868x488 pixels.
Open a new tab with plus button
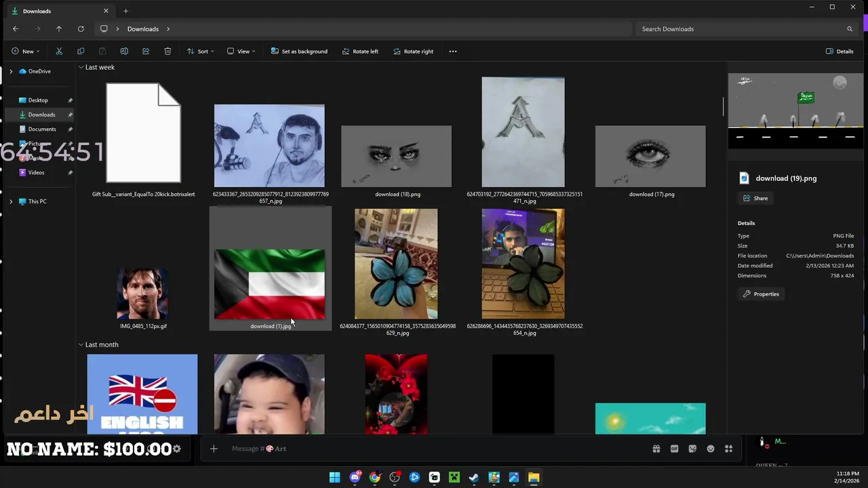coord(125,11)
